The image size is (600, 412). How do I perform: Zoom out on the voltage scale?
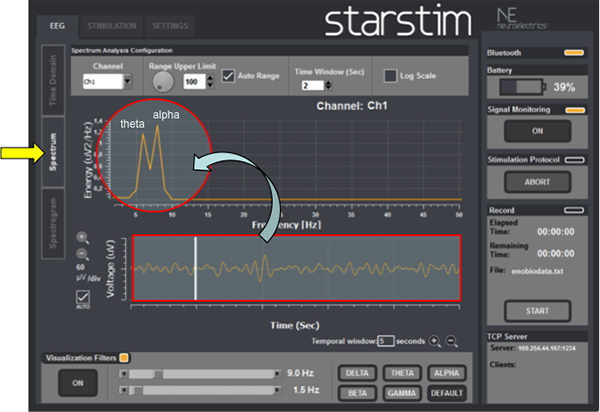[x=83, y=254]
